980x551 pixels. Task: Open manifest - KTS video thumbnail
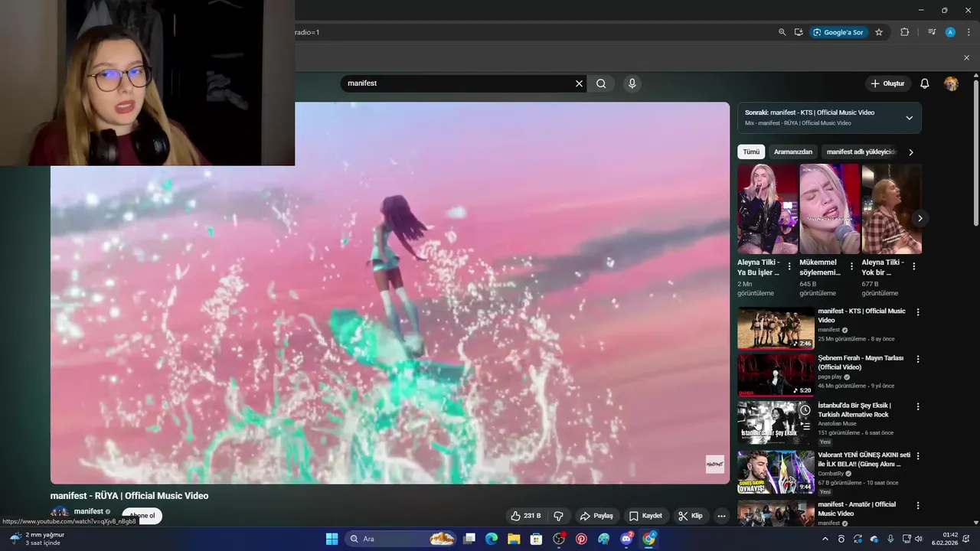(776, 328)
